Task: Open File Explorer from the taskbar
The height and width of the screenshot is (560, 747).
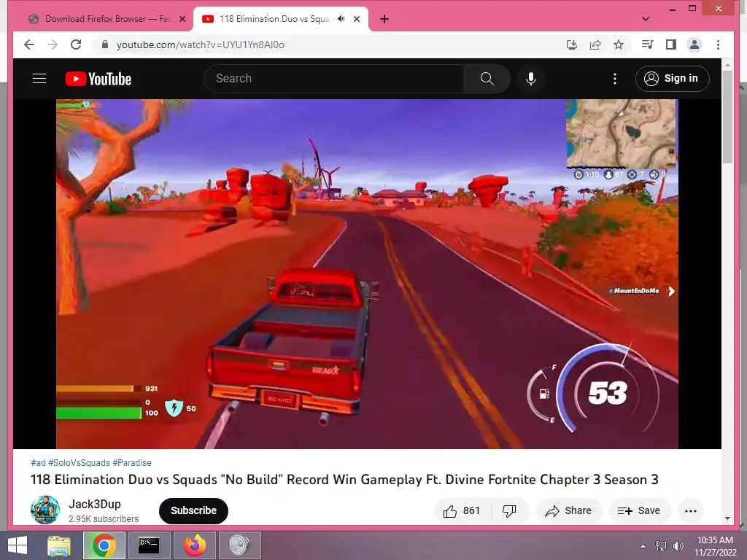Action: click(59, 545)
